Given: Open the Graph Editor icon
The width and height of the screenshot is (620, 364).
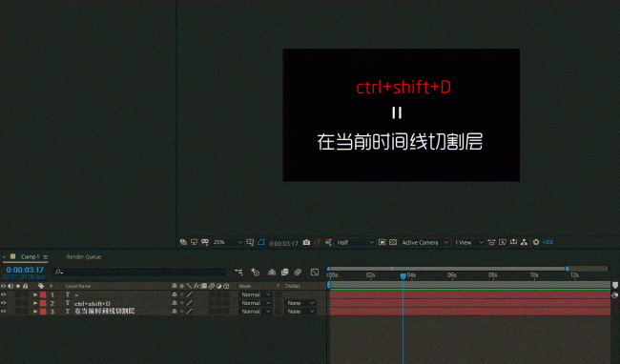Looking at the screenshot, I should point(315,272).
